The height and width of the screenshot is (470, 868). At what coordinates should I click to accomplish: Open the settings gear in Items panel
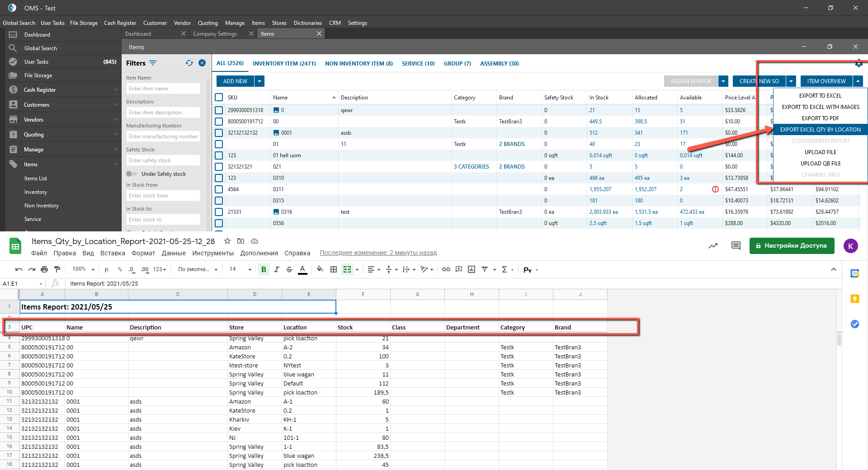(859, 64)
